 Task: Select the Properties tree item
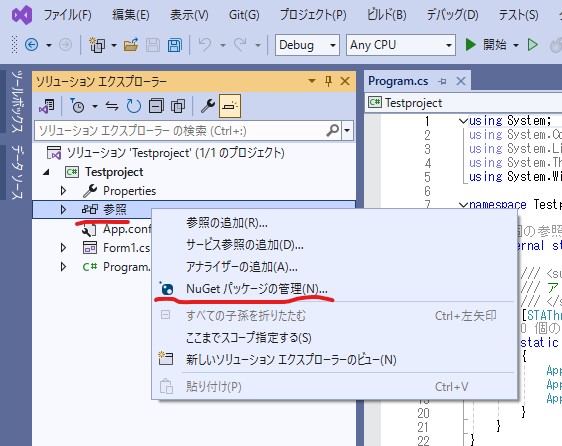pyautogui.click(x=129, y=191)
